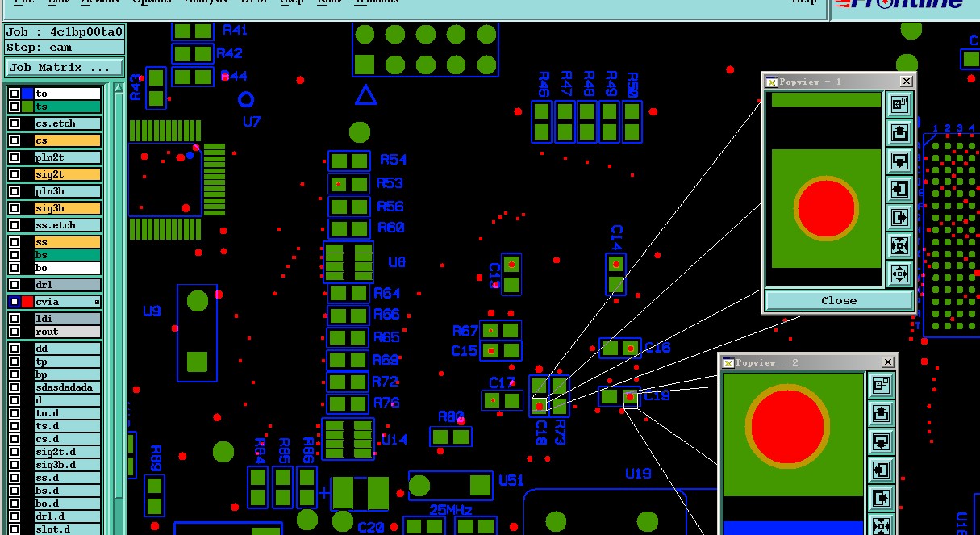Select layer name bp
Image resolution: width=980 pixels, height=535 pixels.
tap(68, 374)
